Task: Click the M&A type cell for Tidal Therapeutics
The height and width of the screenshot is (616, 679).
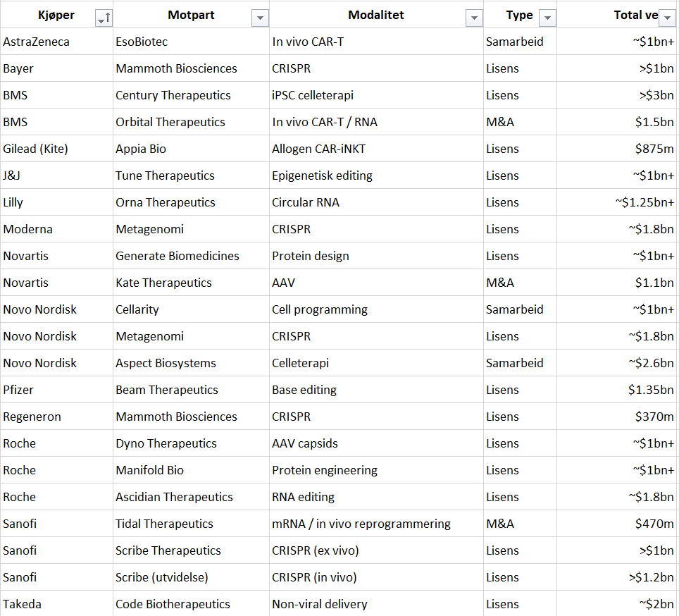Action: tap(500, 524)
